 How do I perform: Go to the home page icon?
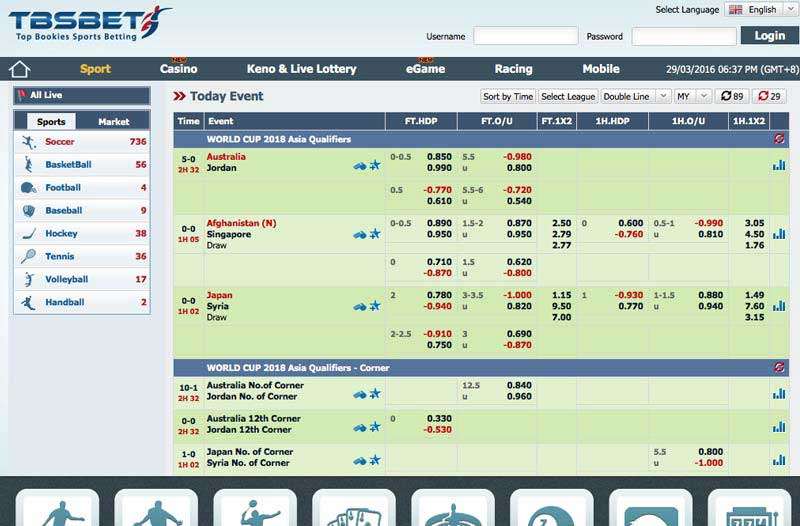[x=19, y=69]
